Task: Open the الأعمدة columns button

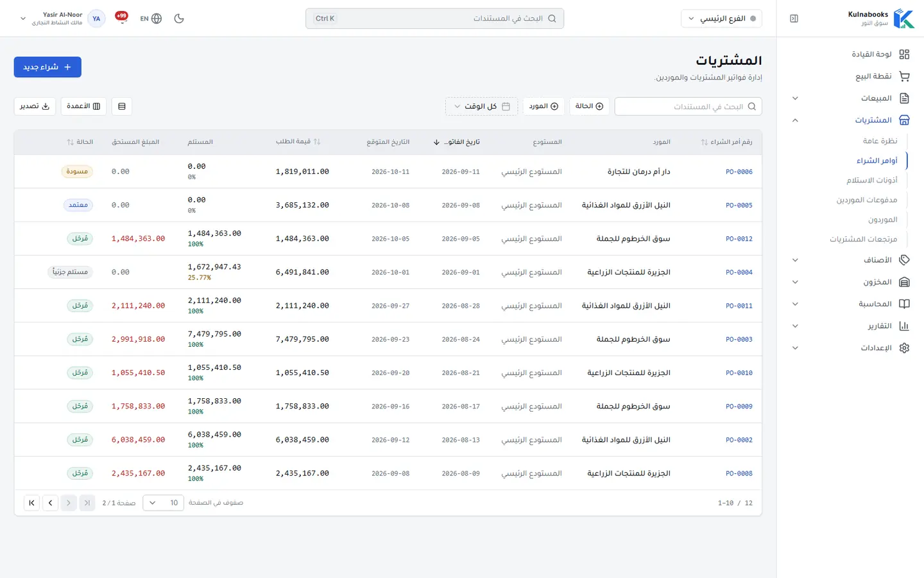Action: 83,107
